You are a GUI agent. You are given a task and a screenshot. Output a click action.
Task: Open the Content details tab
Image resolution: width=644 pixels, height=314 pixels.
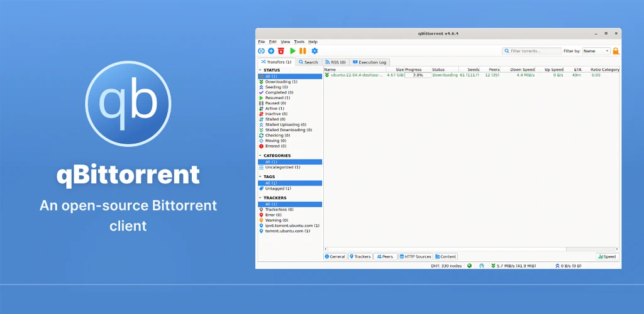[x=446, y=257]
